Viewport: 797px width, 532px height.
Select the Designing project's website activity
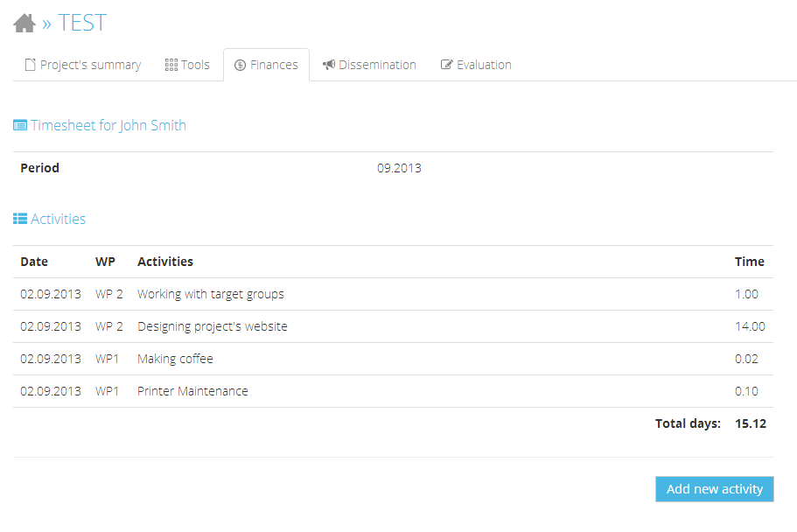(212, 326)
